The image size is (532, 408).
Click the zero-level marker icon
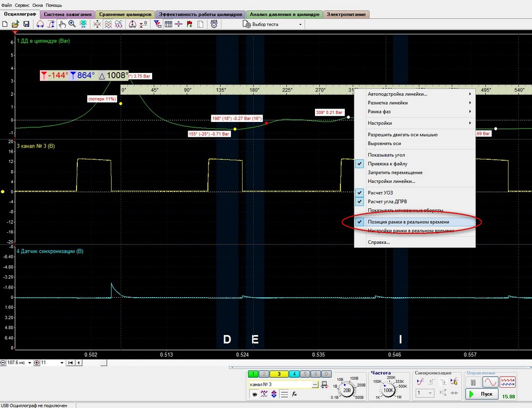tap(143, 24)
